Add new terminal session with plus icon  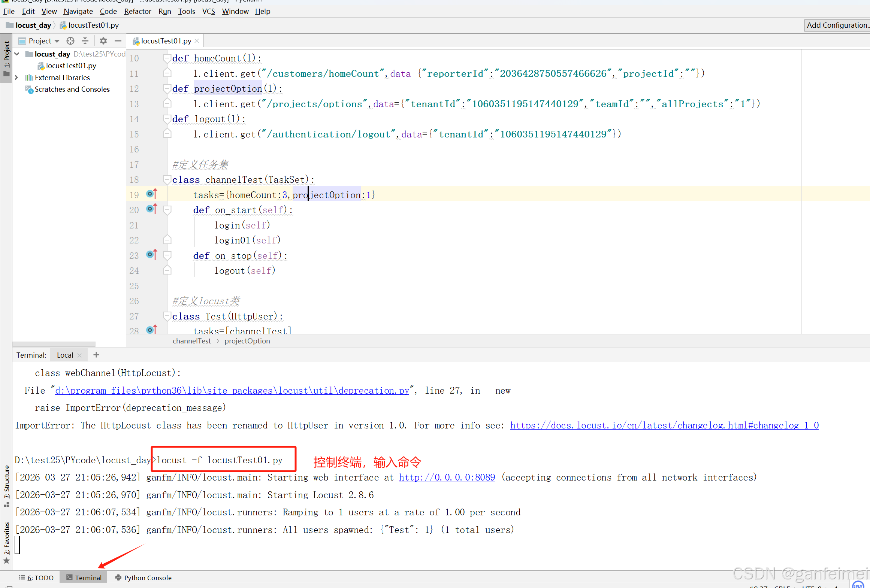click(96, 355)
